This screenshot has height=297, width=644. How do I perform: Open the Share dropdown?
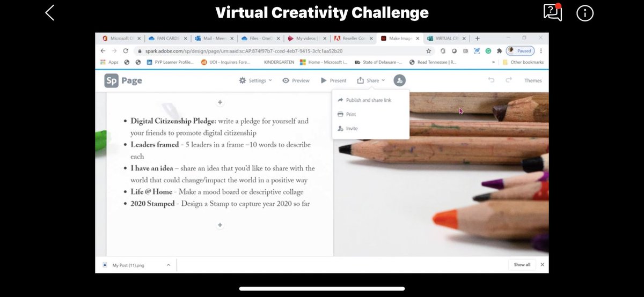point(371,80)
